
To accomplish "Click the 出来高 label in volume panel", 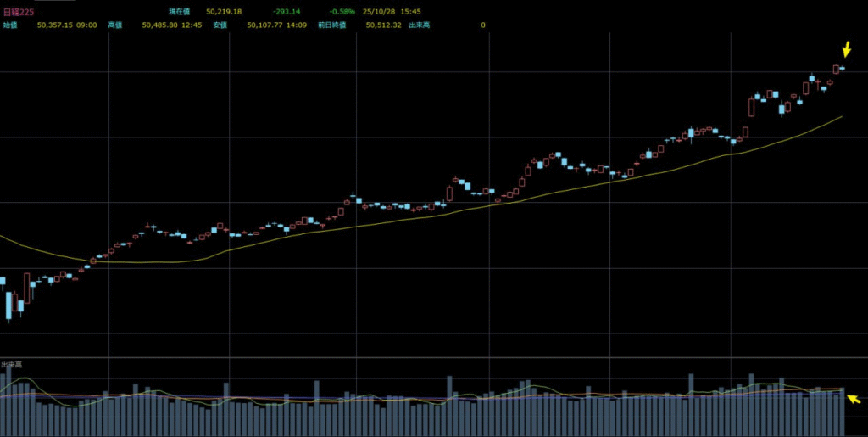I will pyautogui.click(x=11, y=364).
